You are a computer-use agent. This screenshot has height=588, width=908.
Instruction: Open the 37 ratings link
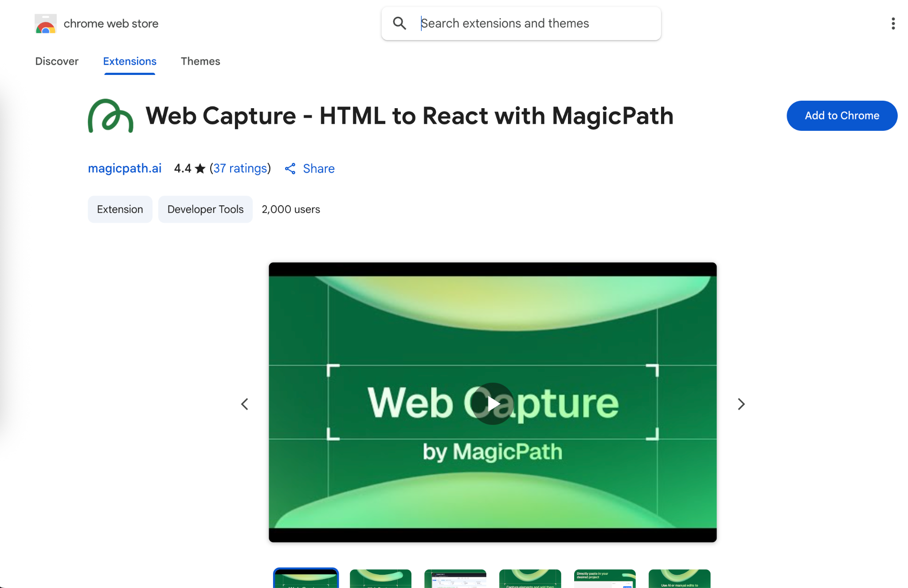[x=240, y=169]
